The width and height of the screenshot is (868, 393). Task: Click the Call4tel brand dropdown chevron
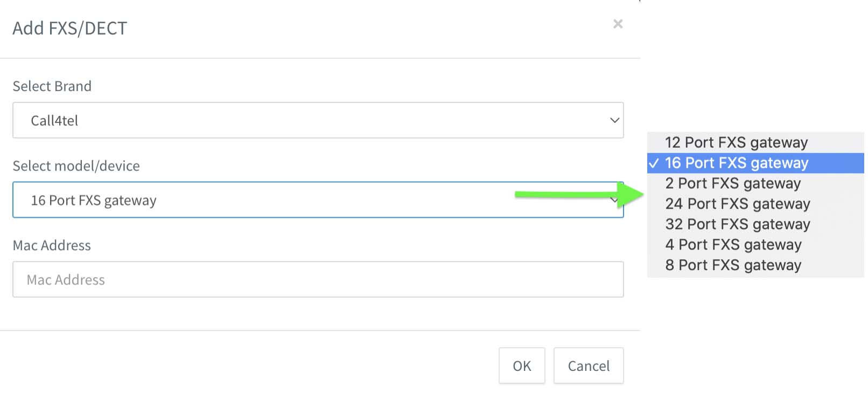tap(614, 120)
